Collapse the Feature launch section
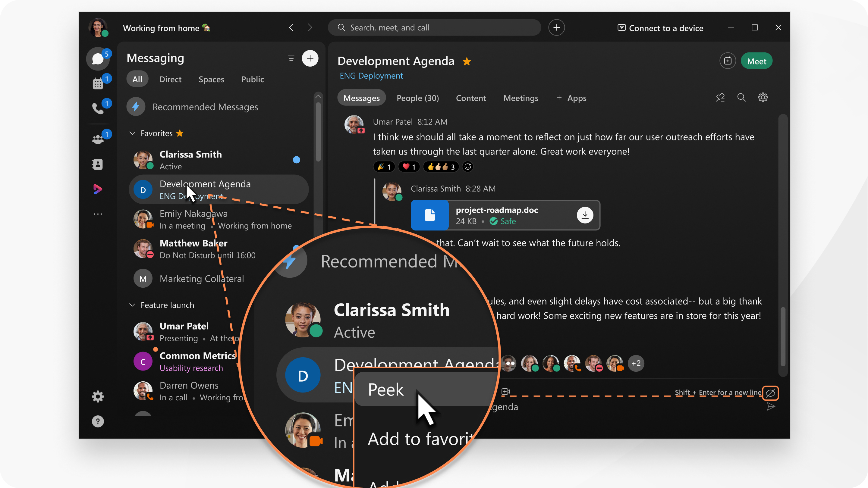 (x=132, y=305)
